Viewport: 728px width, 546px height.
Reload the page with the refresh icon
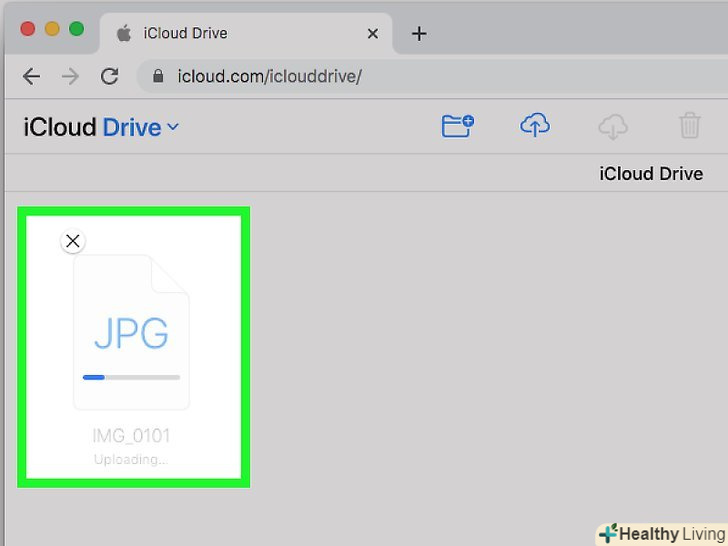coord(110,76)
